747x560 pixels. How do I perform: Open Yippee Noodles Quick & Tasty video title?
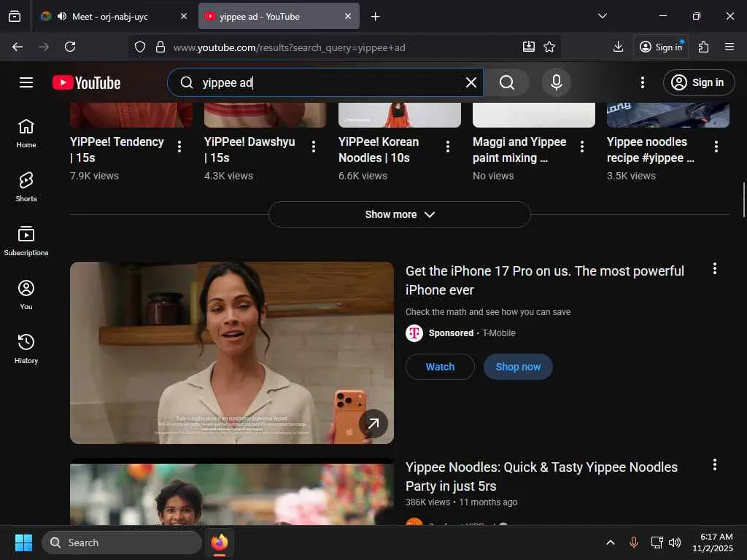coord(541,477)
